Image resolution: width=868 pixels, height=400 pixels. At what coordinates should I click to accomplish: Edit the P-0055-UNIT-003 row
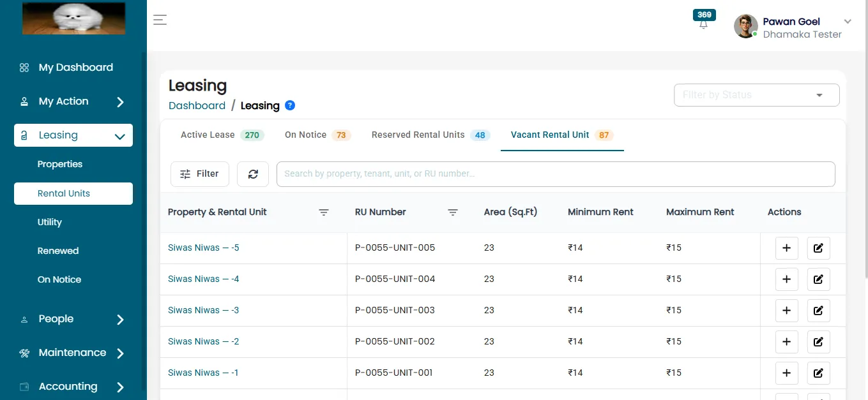coord(819,311)
